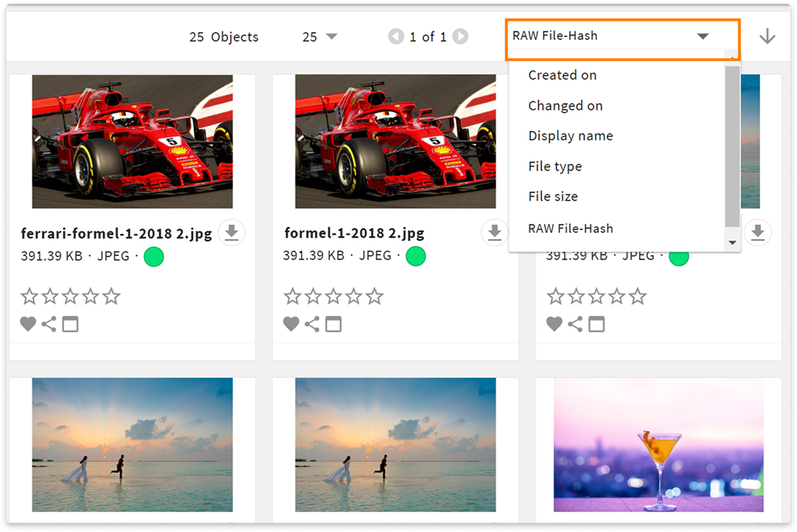The image size is (797, 532).
Task: Select File type as sort criterion
Action: tap(555, 166)
